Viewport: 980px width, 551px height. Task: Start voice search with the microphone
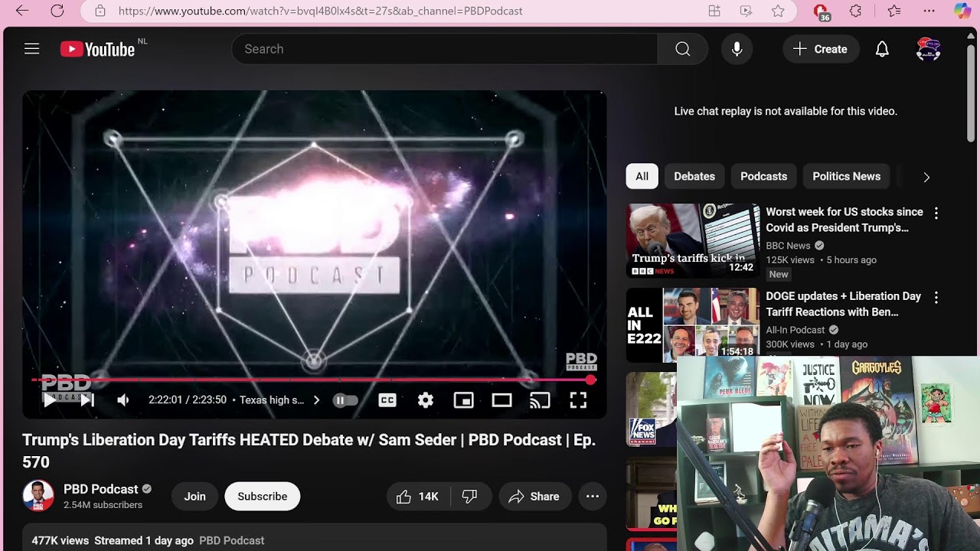pyautogui.click(x=737, y=49)
